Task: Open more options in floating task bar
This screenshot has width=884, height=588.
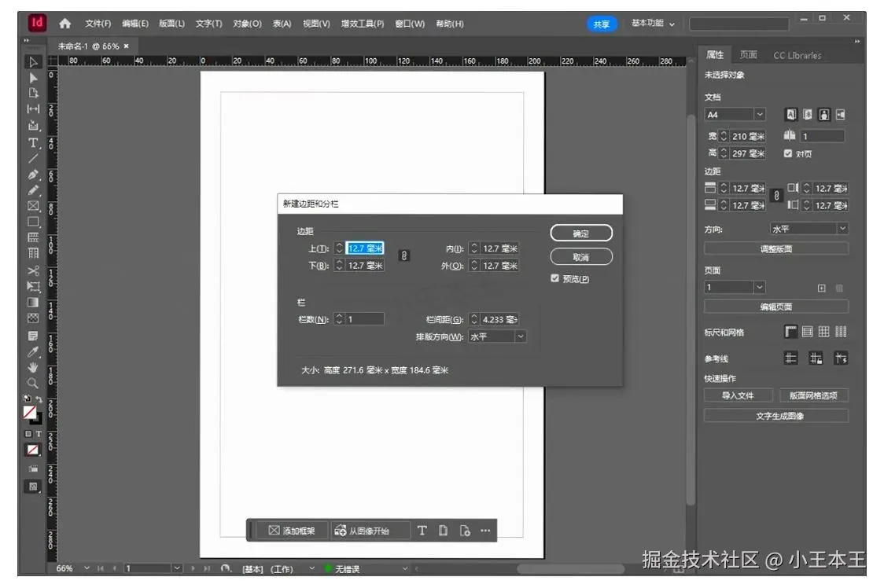Action: point(485,531)
